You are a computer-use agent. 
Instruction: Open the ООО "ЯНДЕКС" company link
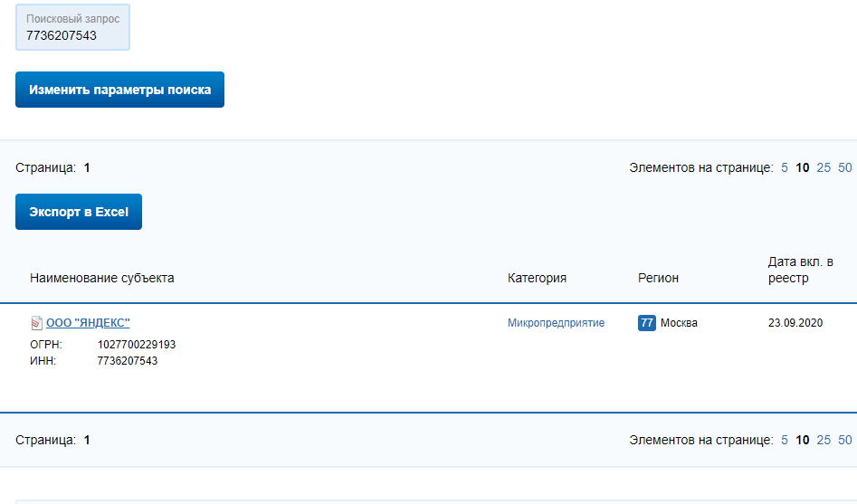click(88, 322)
